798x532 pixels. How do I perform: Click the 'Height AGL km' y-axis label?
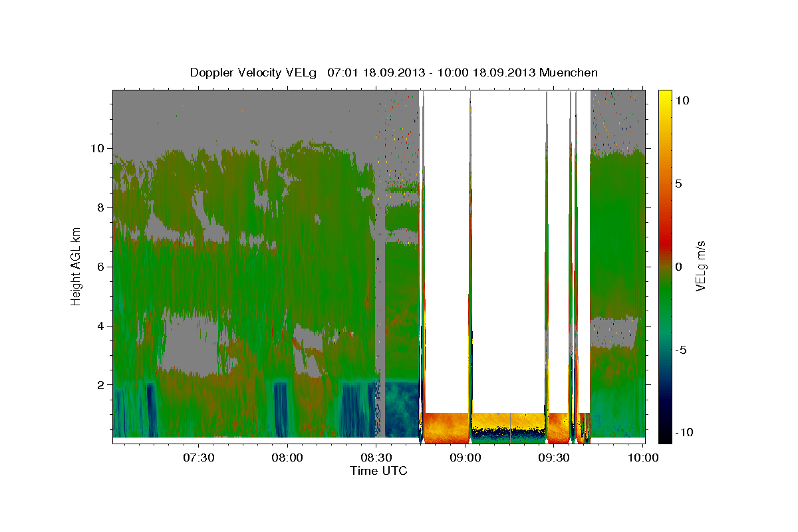click(x=76, y=267)
